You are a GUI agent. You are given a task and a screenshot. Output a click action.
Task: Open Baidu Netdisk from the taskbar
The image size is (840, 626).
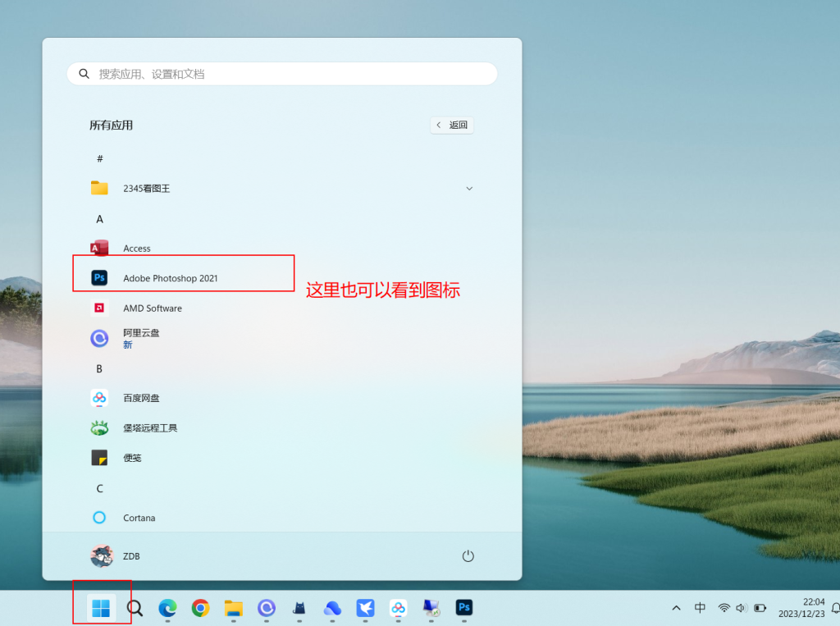pyautogui.click(x=398, y=609)
